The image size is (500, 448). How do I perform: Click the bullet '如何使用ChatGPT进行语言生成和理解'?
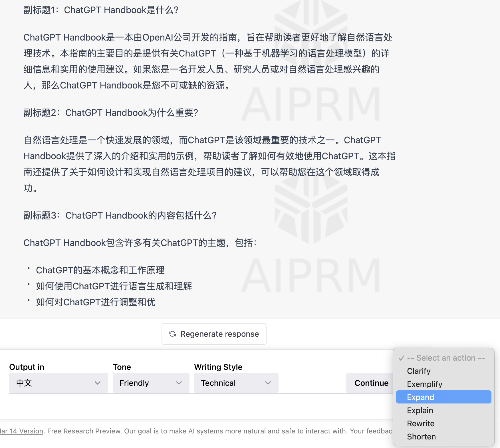(114, 286)
